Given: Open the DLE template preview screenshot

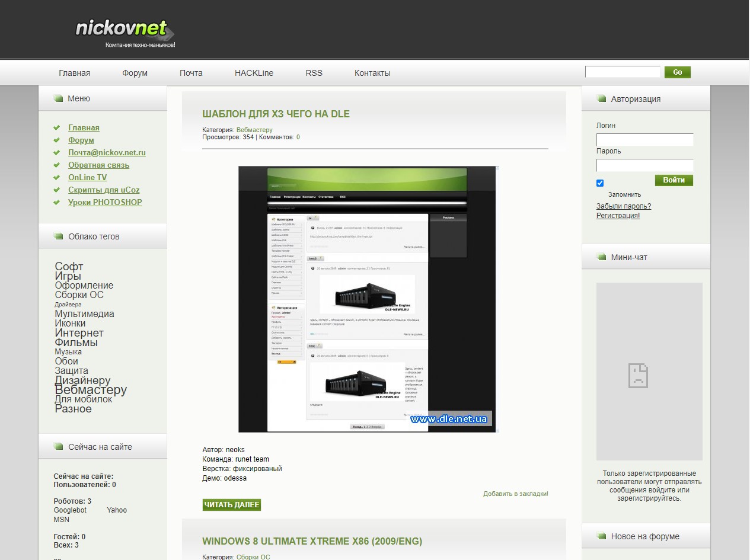Looking at the screenshot, I should [368, 299].
